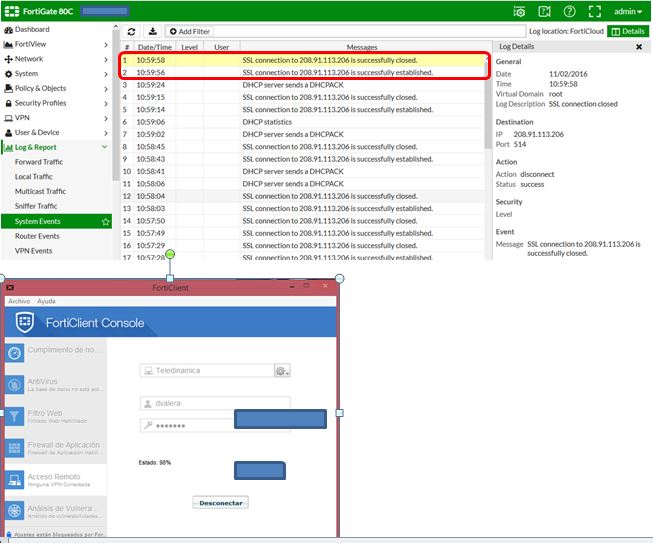Open Local Traffic logs
This screenshot has width=653, height=543.
point(34,177)
